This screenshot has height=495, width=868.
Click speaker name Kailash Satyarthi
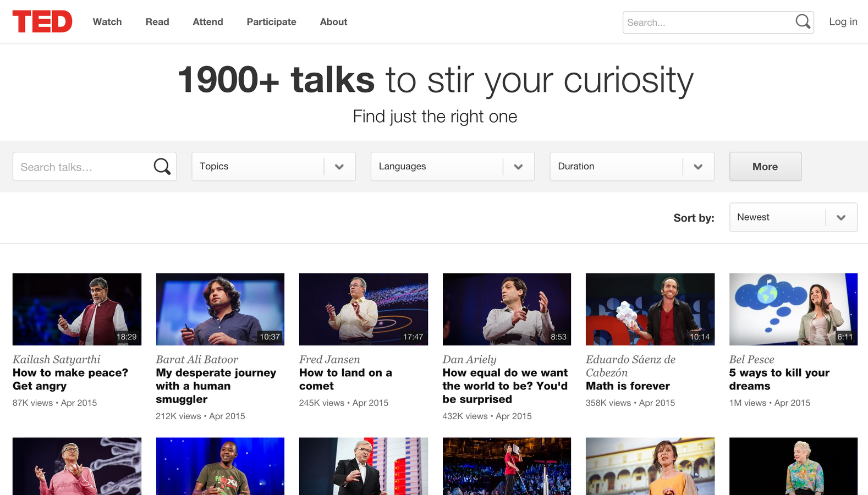(x=57, y=360)
